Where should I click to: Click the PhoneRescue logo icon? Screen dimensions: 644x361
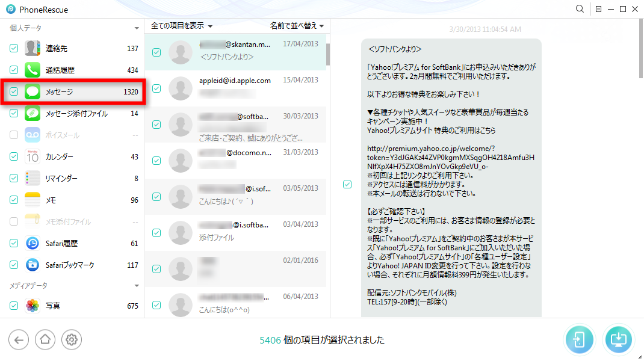[x=11, y=9]
